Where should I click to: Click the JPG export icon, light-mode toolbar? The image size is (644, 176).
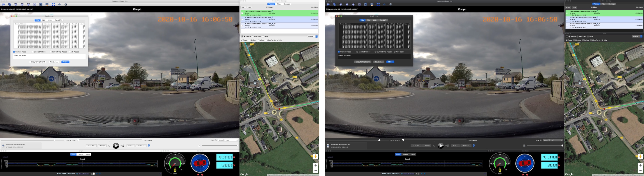[x=22, y=4]
